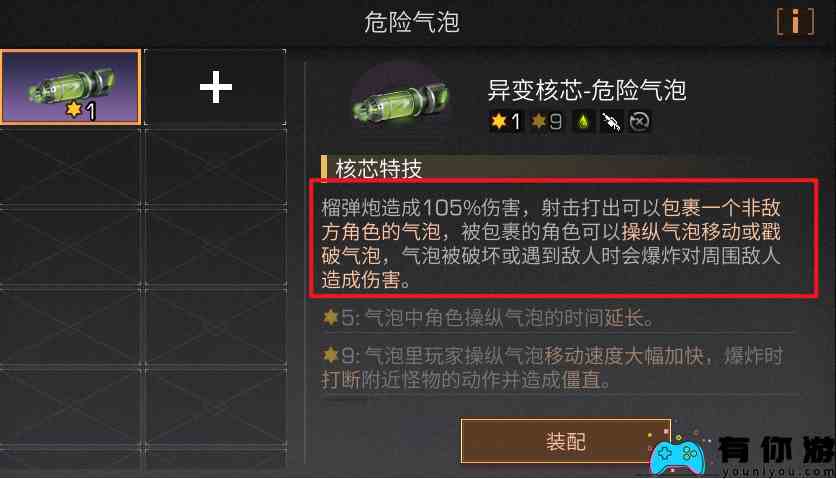This screenshot has height=479, width=836.
Task: Click the empty slot below the selected core
Action: point(71,166)
